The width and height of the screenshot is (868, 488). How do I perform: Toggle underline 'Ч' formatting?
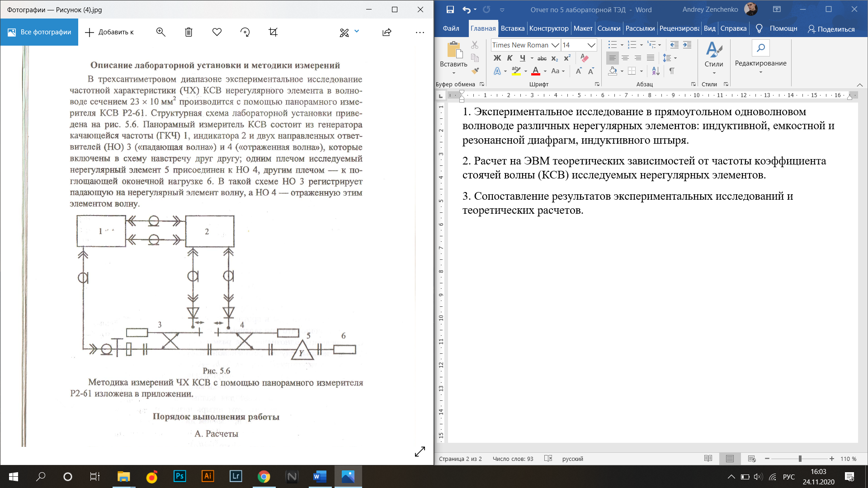point(523,58)
